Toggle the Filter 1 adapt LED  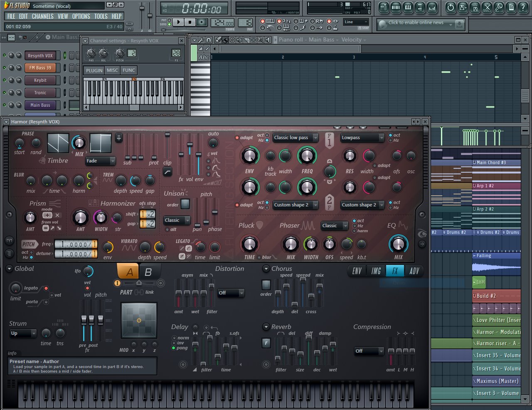pos(237,138)
